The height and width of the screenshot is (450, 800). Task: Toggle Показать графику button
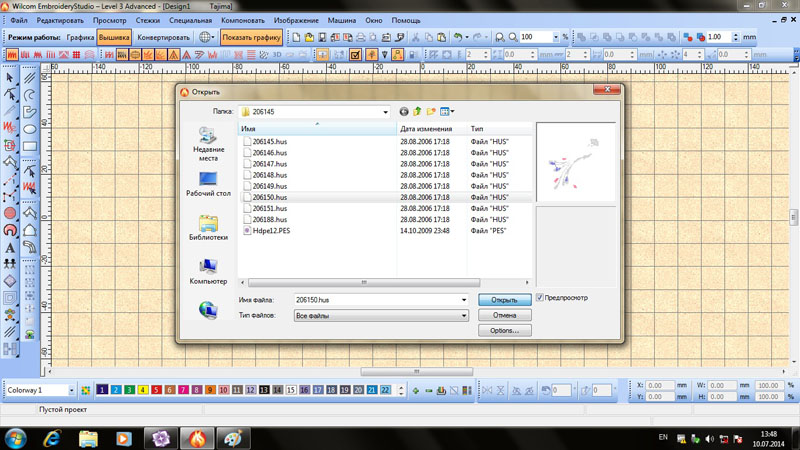coord(251,37)
